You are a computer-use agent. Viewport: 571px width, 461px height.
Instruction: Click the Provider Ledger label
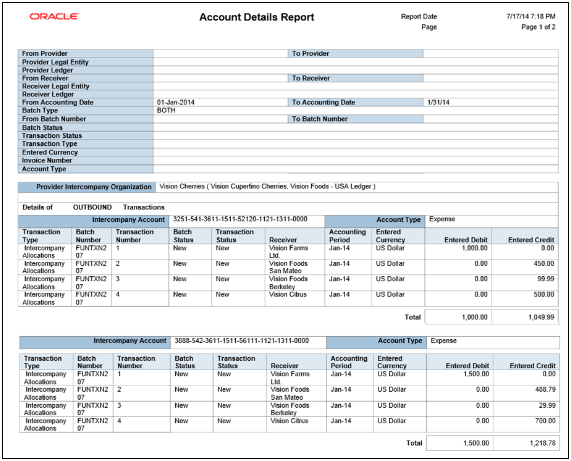pyautogui.click(x=47, y=70)
